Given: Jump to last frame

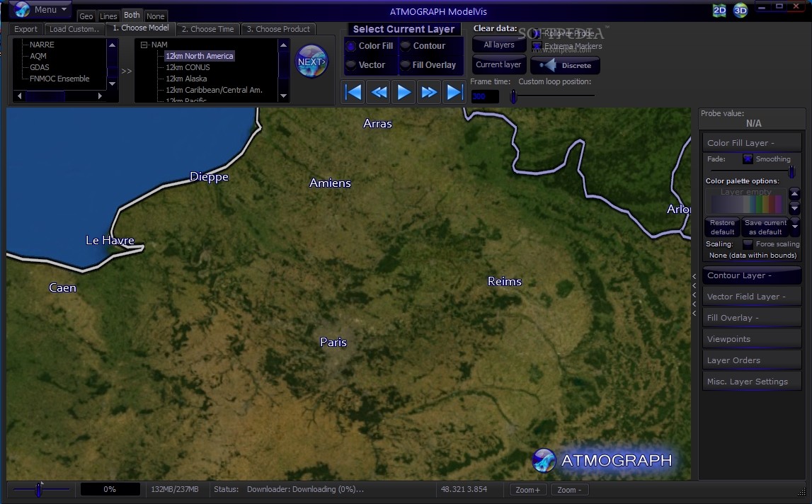Looking at the screenshot, I should tap(454, 92).
